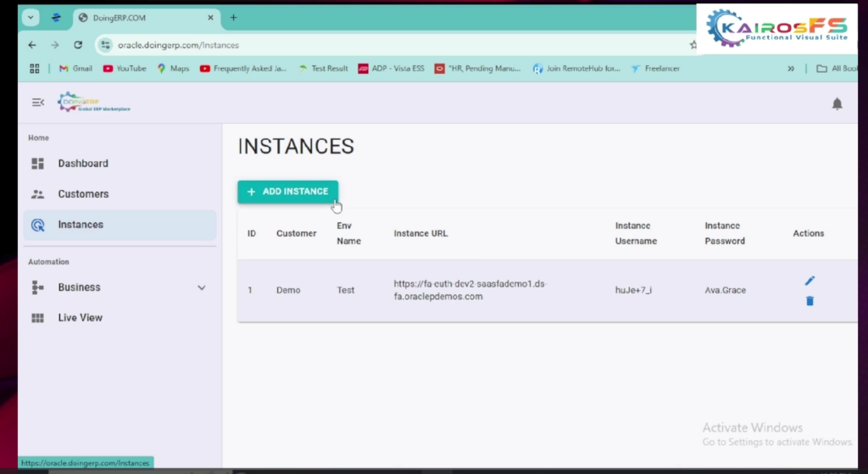
Task: Collapse the sidebar with the menu toggle icon
Action: coord(37,103)
